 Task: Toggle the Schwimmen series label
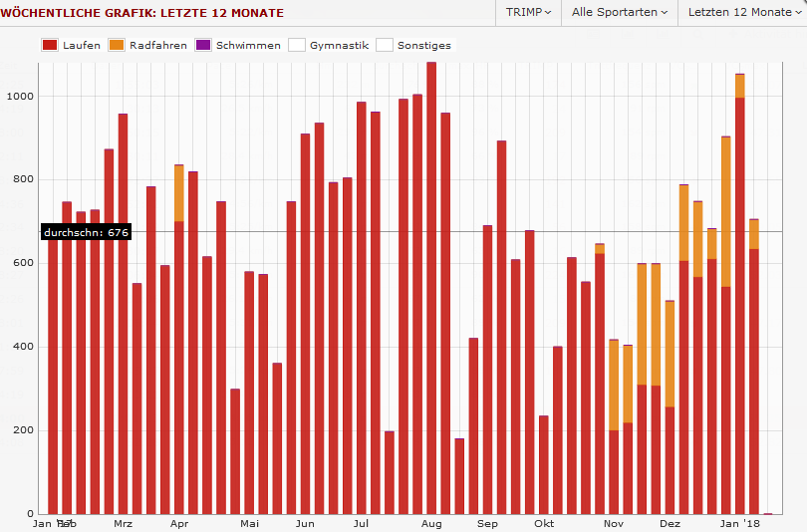pos(247,45)
